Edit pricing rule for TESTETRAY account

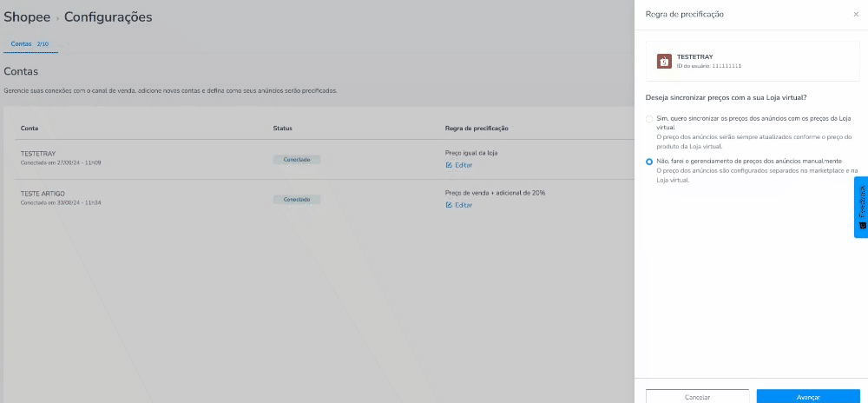pos(459,165)
